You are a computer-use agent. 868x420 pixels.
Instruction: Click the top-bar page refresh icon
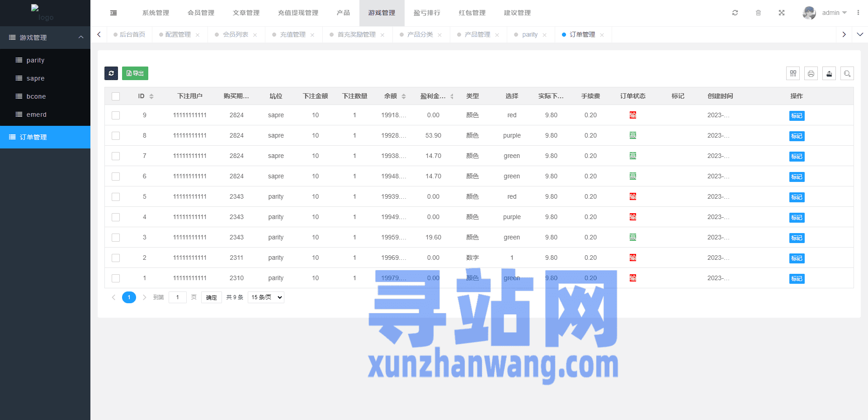(x=735, y=13)
